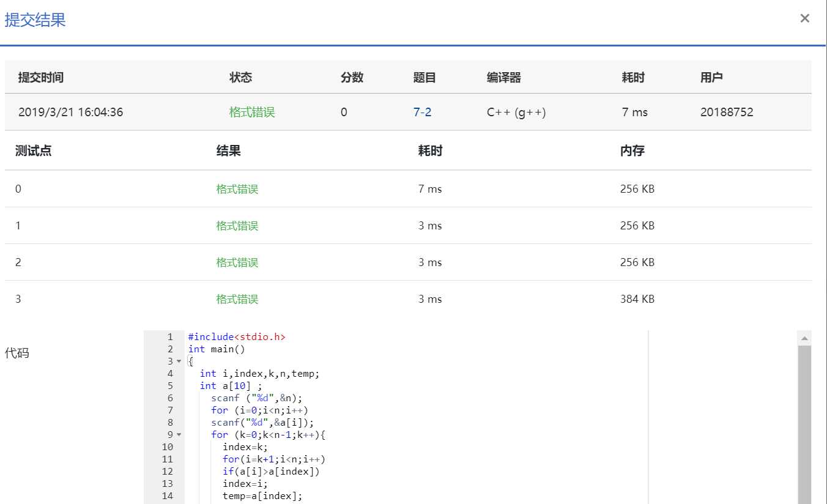The image size is (827, 504).
Task: Select the 3 ms time for test point 2
Action: coord(430,262)
